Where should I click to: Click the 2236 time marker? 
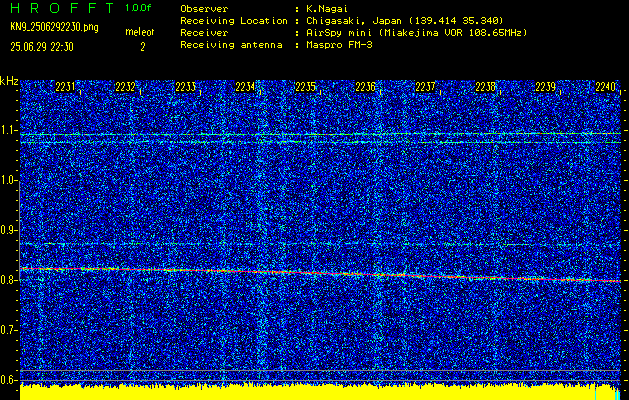point(365,87)
